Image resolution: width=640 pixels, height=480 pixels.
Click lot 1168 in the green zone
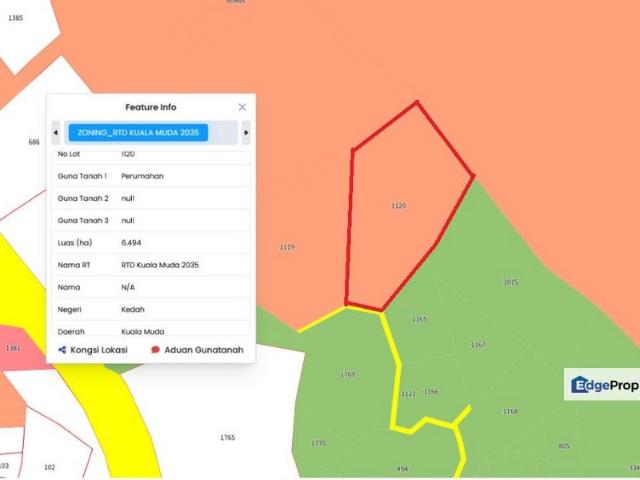(510, 411)
